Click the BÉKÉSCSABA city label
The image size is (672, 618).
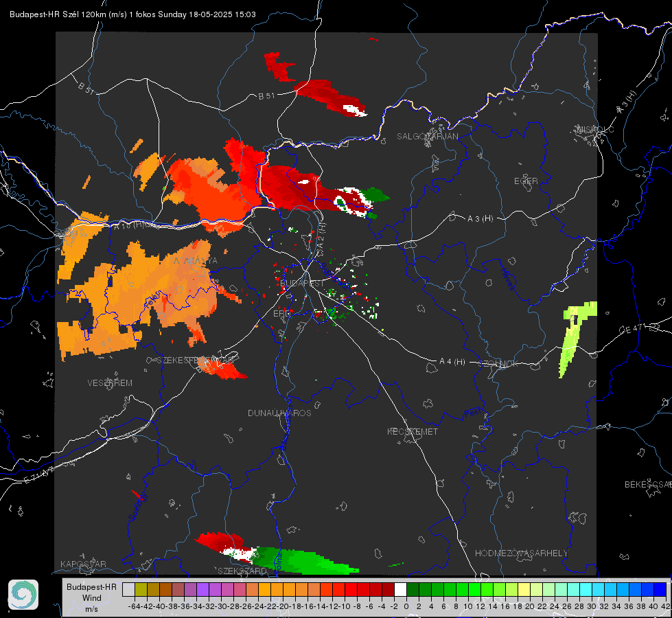tap(648, 485)
